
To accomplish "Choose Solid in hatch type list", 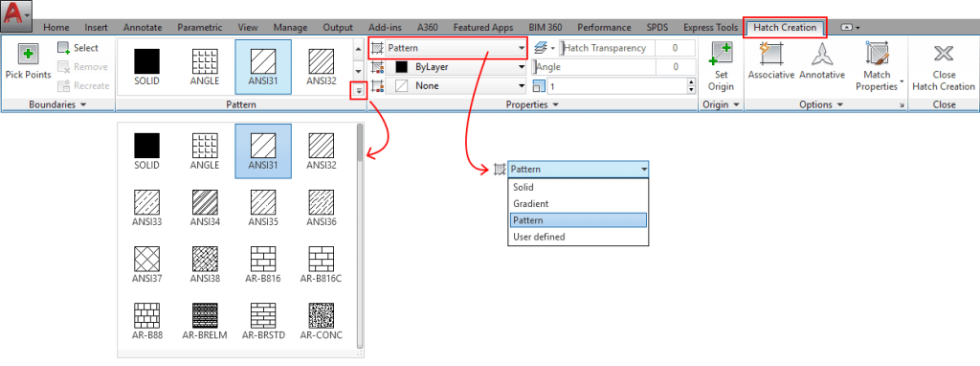I will [578, 187].
